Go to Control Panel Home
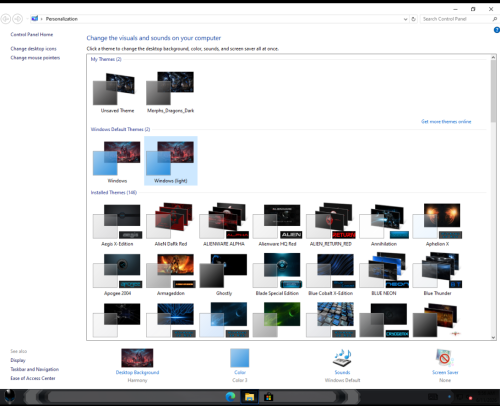The image size is (500, 406). (32, 34)
